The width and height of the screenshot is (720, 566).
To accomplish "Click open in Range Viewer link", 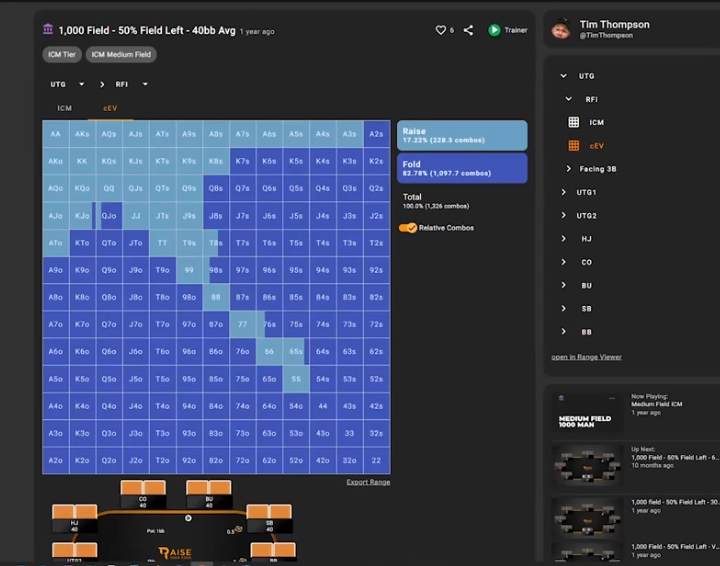I will click(586, 357).
